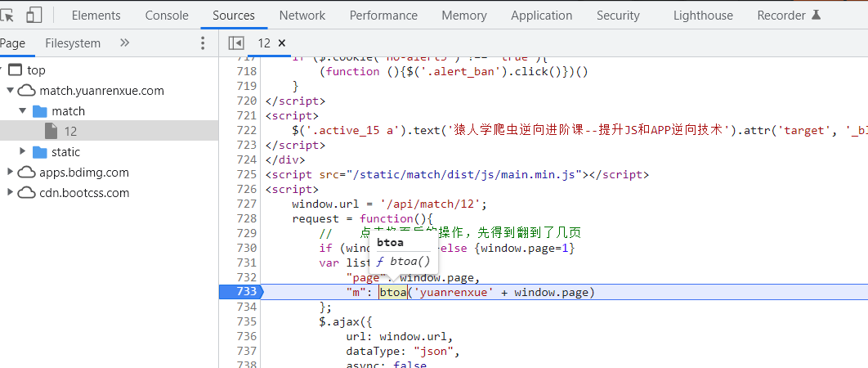Screen dimensions: 868x368
Task: Open the Memory tab
Action: (464, 16)
